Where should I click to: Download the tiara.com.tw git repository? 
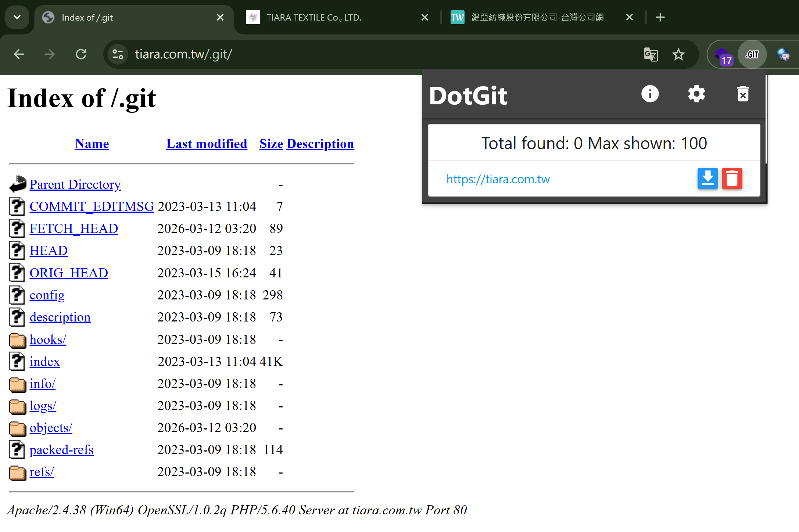(707, 179)
